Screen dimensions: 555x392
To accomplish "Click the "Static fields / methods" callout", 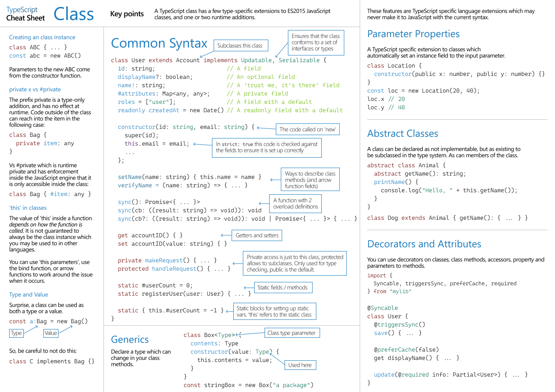I will [x=283, y=287].
